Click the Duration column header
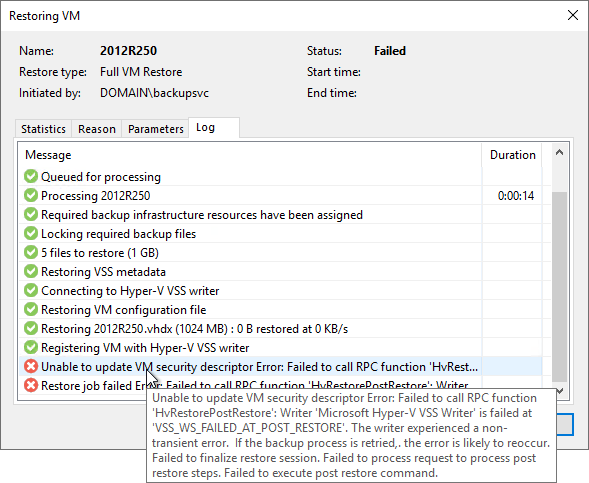 click(x=512, y=155)
